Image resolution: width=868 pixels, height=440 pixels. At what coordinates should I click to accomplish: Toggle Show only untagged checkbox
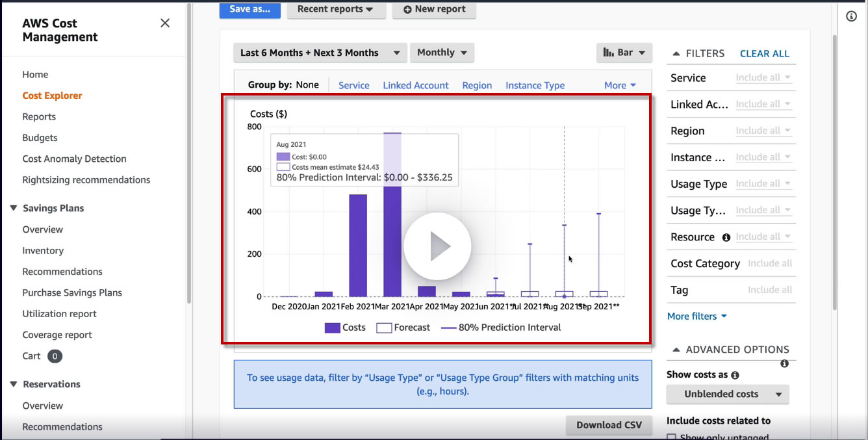pyautogui.click(x=672, y=437)
